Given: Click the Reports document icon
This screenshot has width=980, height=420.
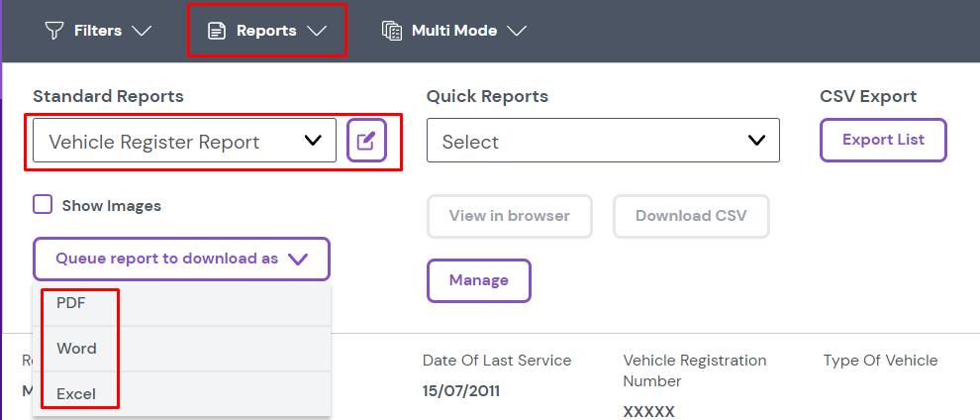Looking at the screenshot, I should coord(216,31).
